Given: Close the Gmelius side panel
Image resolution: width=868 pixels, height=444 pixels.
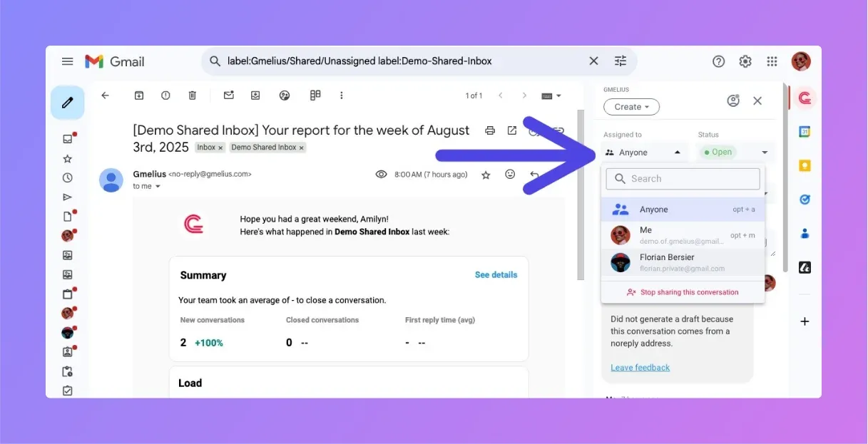Looking at the screenshot, I should 757,101.
